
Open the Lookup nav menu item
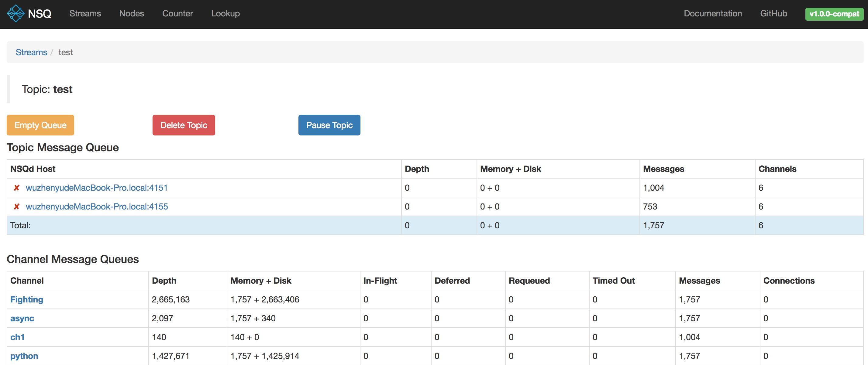[x=226, y=13]
